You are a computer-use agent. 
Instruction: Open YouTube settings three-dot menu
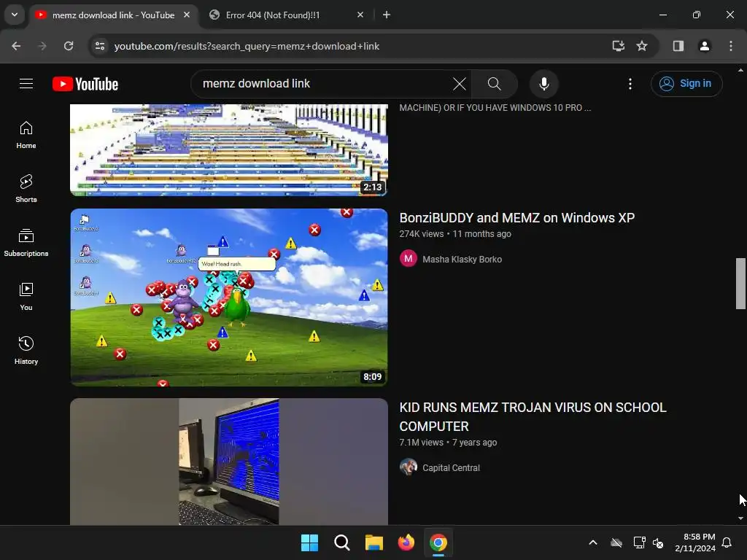click(630, 84)
